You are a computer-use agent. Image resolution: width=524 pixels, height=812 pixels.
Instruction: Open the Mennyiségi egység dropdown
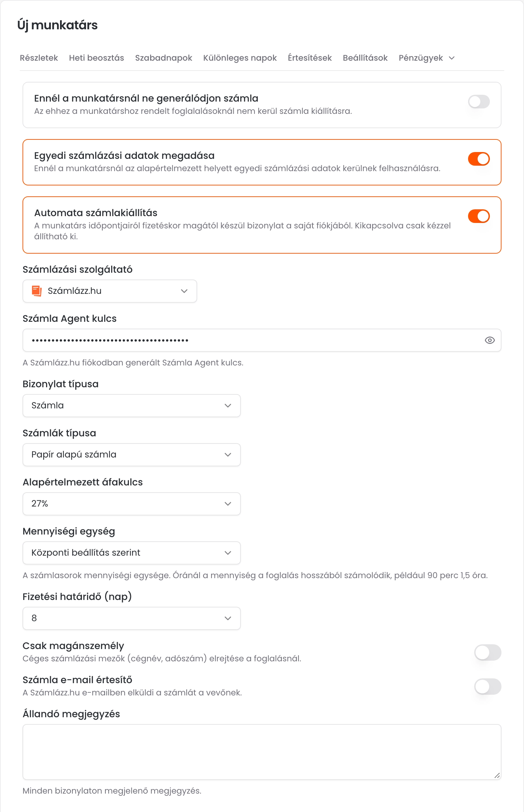132,553
